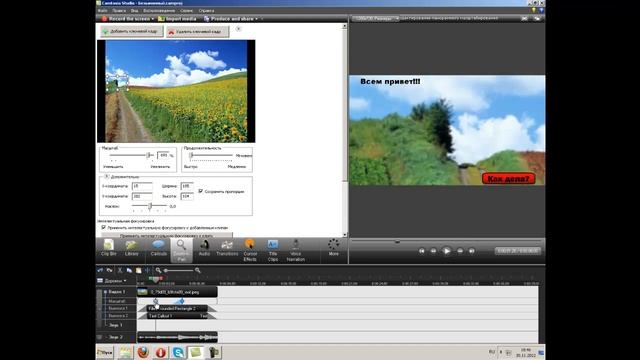Image resolution: width=640 pixels, height=360 pixels.
Task: Click the Paste icon in timeline toolbar
Action: 138,270
